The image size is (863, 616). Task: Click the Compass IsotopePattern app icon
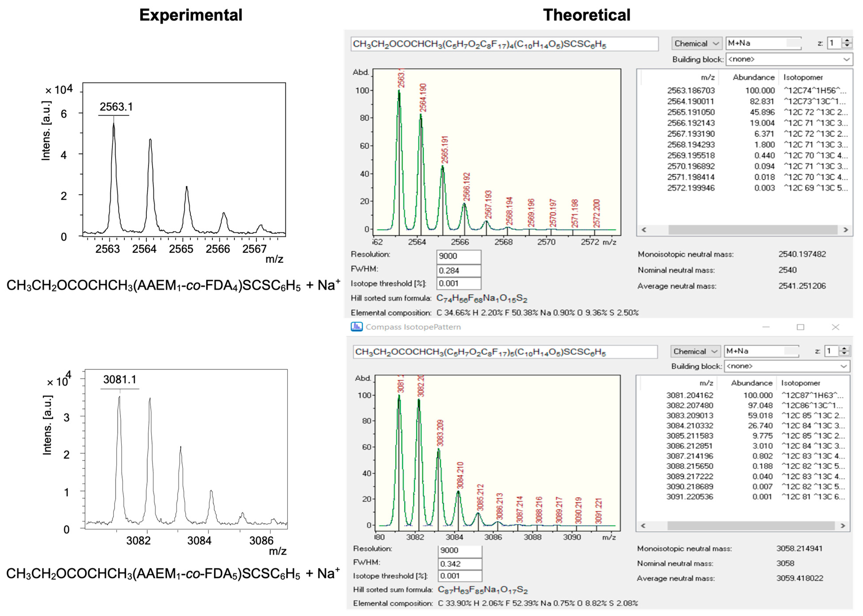pos(356,326)
